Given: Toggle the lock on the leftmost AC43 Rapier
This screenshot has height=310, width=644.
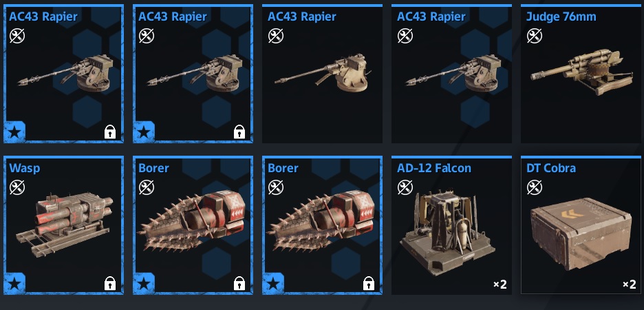Looking at the screenshot, I should click(x=110, y=132).
